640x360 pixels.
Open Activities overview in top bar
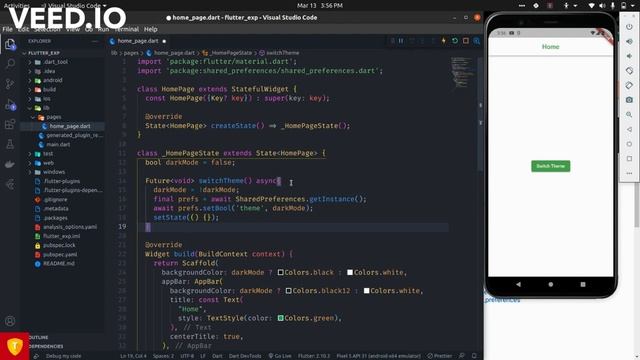click(16, 5)
